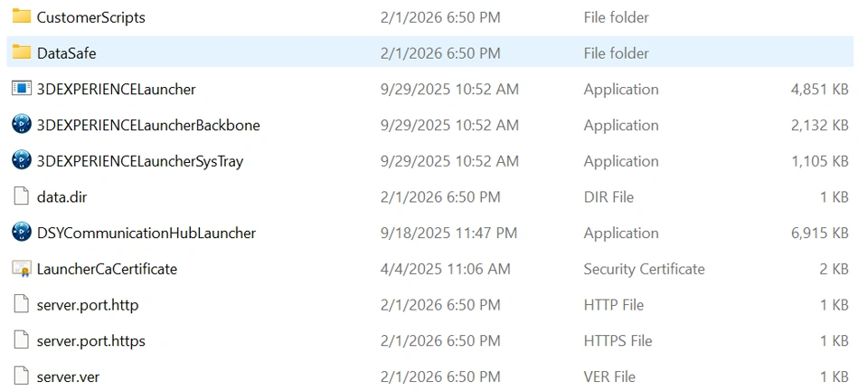Screen dimensions: 868x392
Task: Select the LauncherCaCertificate file name
Action: tap(107, 269)
